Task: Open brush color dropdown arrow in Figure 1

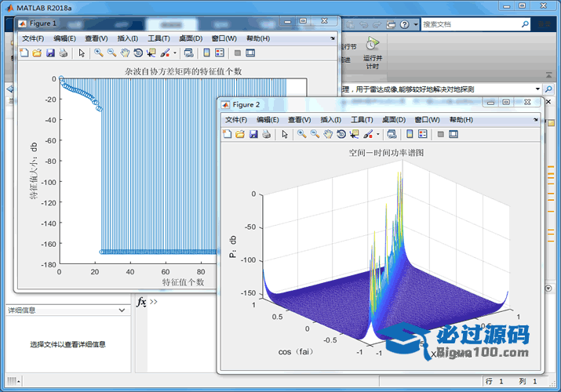Action: 175,53
